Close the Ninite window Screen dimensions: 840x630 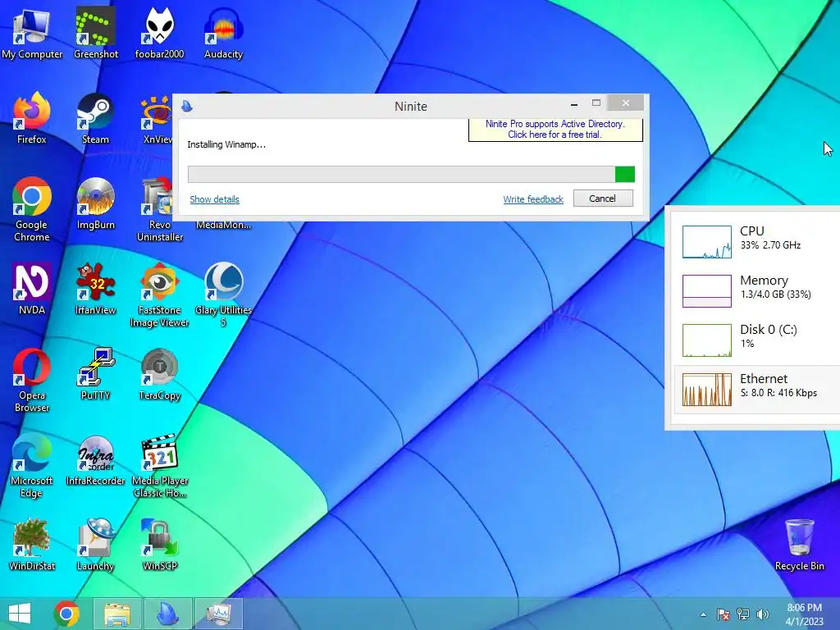626,103
